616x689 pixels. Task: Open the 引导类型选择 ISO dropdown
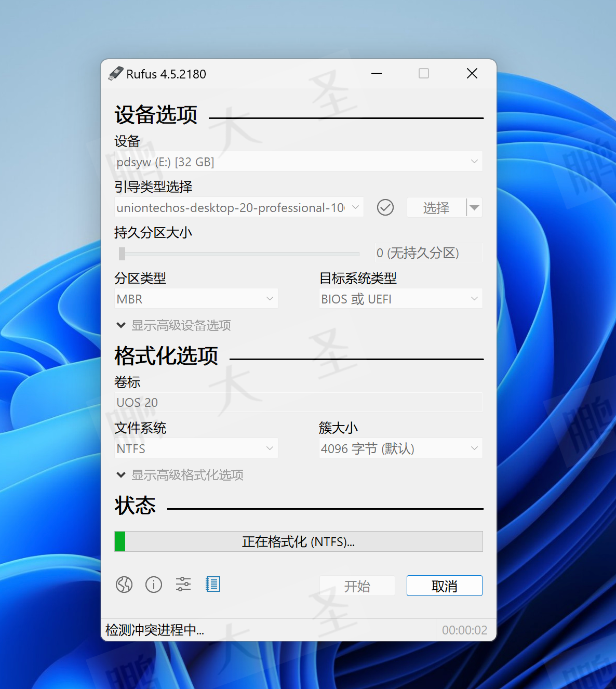pos(239,207)
